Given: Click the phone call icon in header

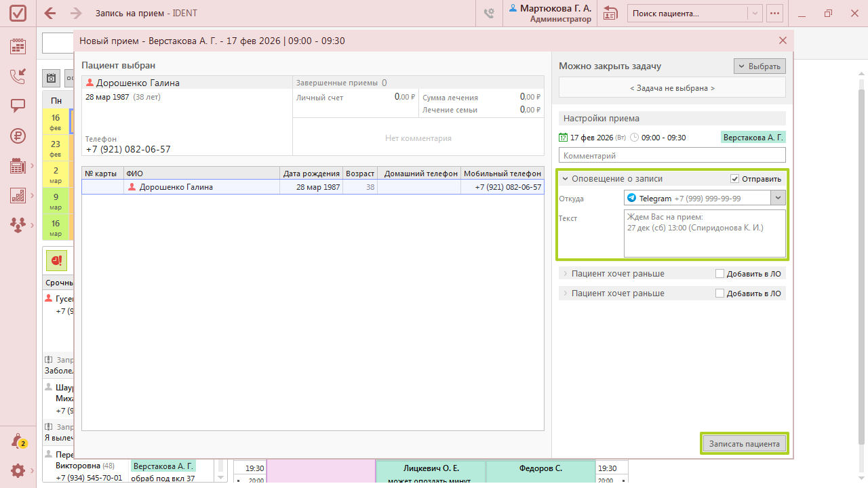Looking at the screenshot, I should pyautogui.click(x=489, y=13).
